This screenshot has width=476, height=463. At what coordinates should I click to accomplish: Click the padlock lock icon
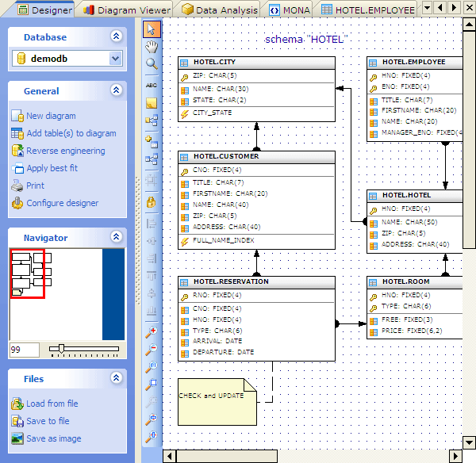click(x=152, y=202)
